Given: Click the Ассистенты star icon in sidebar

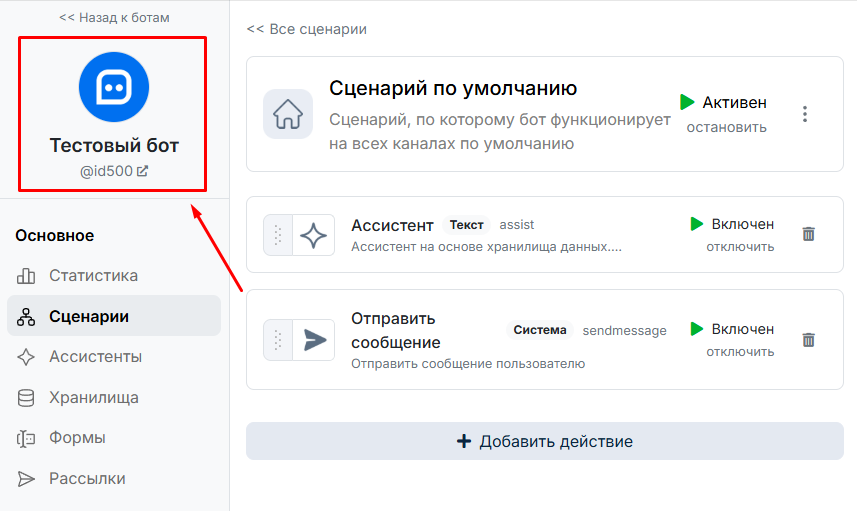Looking at the screenshot, I should point(26,357).
